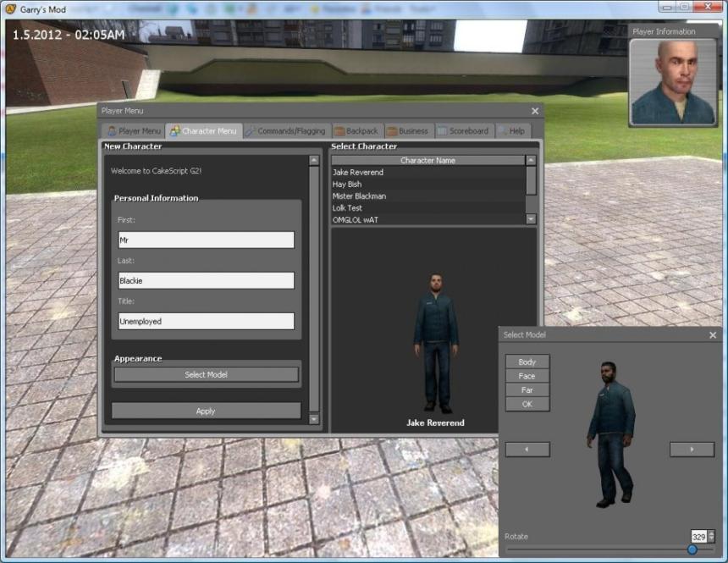Click the Far button in Select Model
Viewport: 728px width, 563px height.
[x=527, y=390]
